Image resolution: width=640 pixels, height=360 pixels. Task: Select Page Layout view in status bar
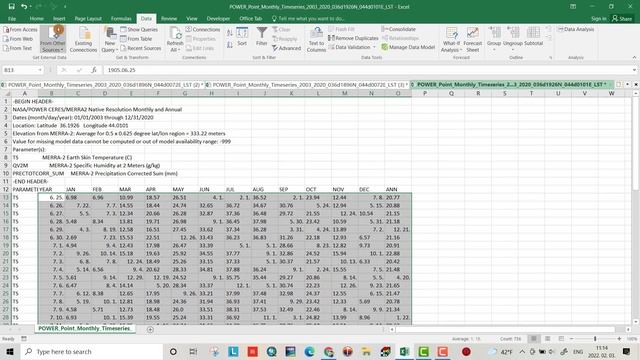548,339
